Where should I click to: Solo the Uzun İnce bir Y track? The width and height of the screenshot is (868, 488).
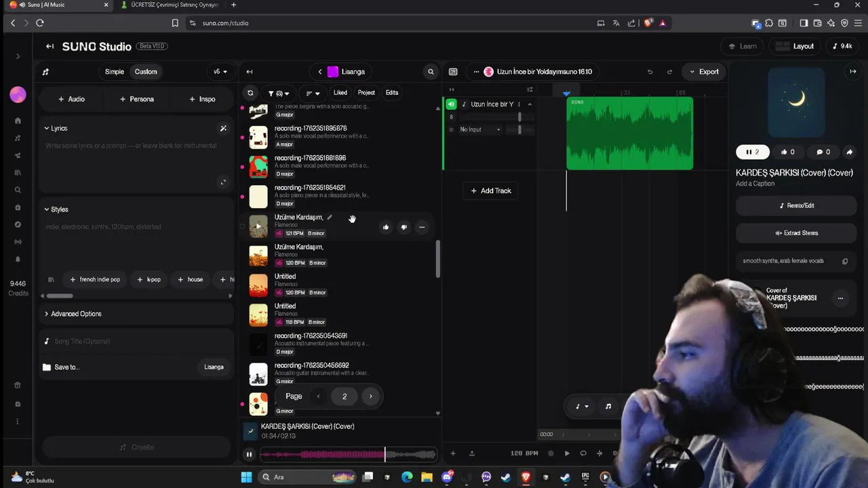452,117
